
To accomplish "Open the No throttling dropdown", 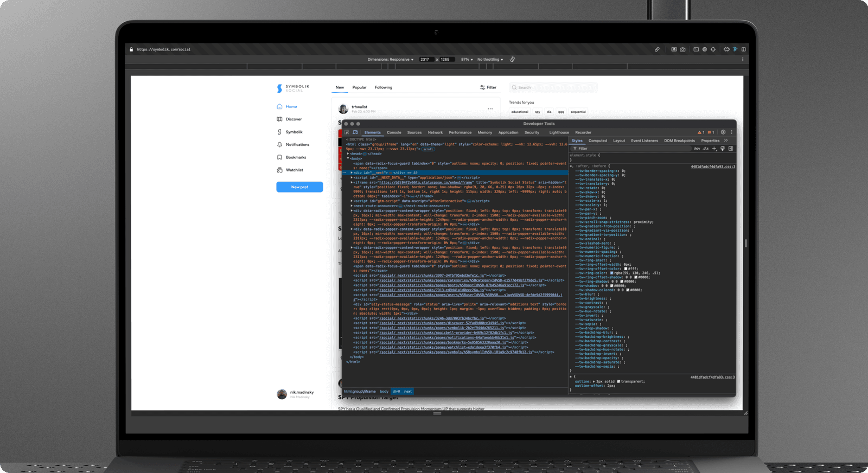I will 490,60.
